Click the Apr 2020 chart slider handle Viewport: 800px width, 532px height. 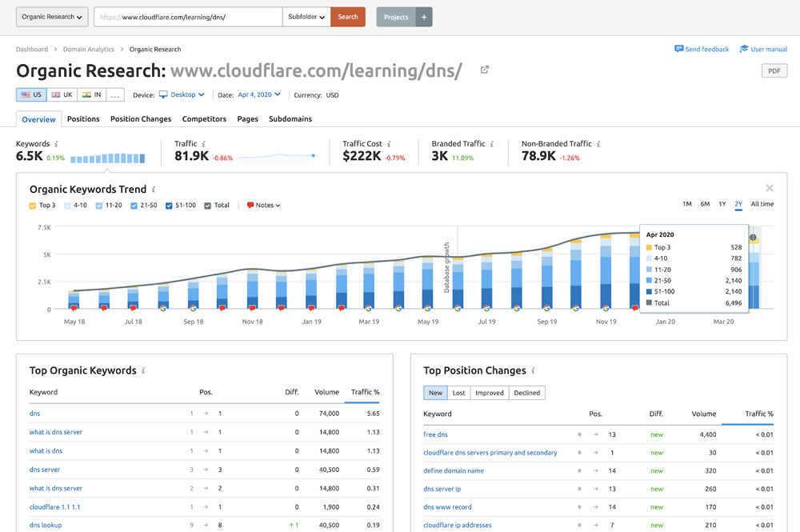[x=753, y=238]
